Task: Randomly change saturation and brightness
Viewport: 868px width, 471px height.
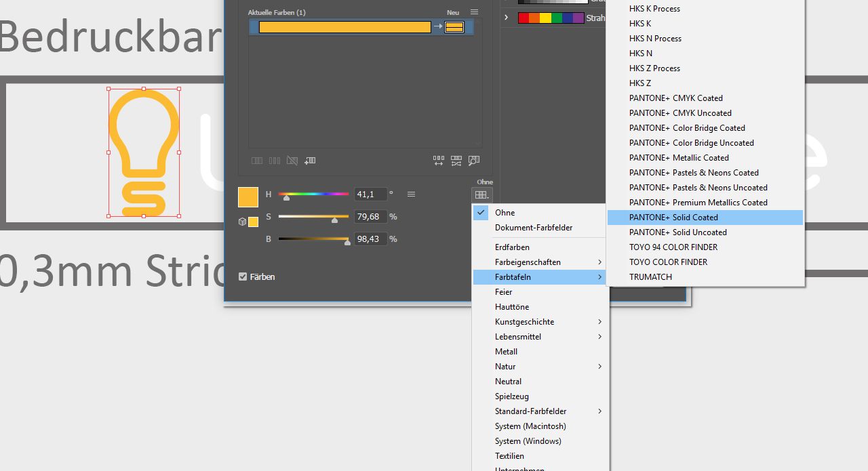Action: [x=456, y=161]
